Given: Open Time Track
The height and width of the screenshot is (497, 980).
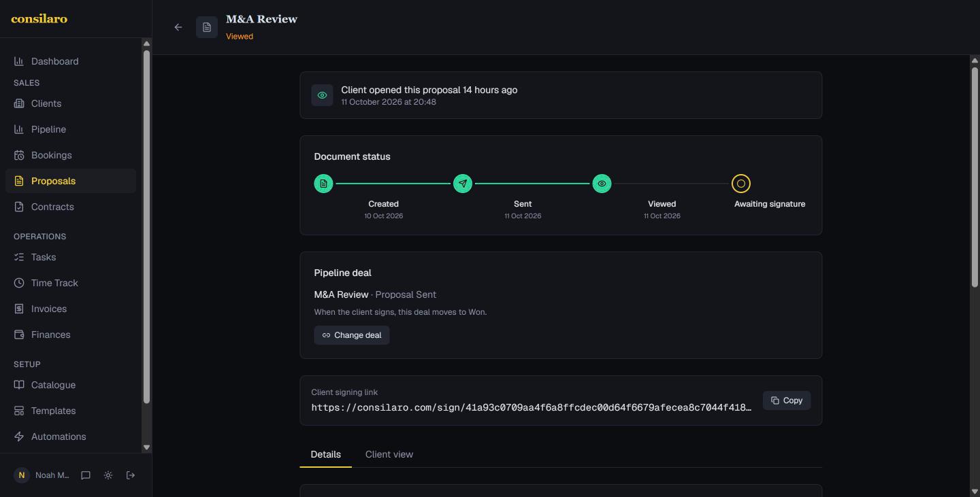Looking at the screenshot, I should click(71, 283).
